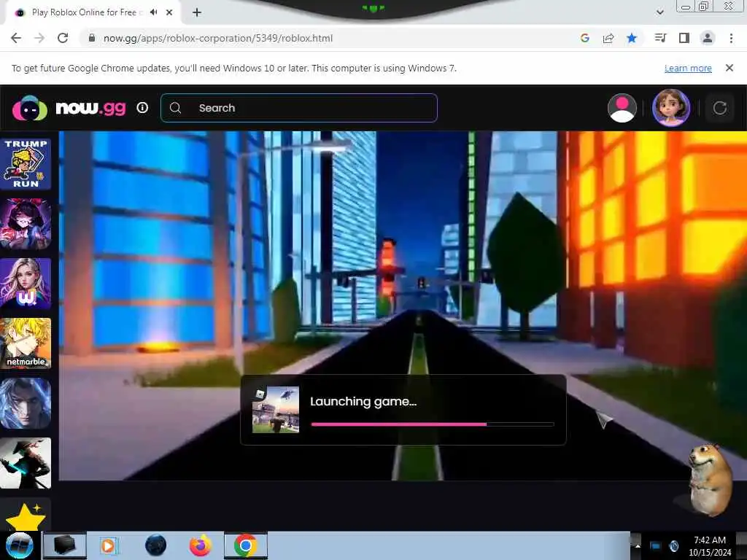Click the search magnifier icon
Viewport: 747px width, 560px height.
[x=175, y=108]
